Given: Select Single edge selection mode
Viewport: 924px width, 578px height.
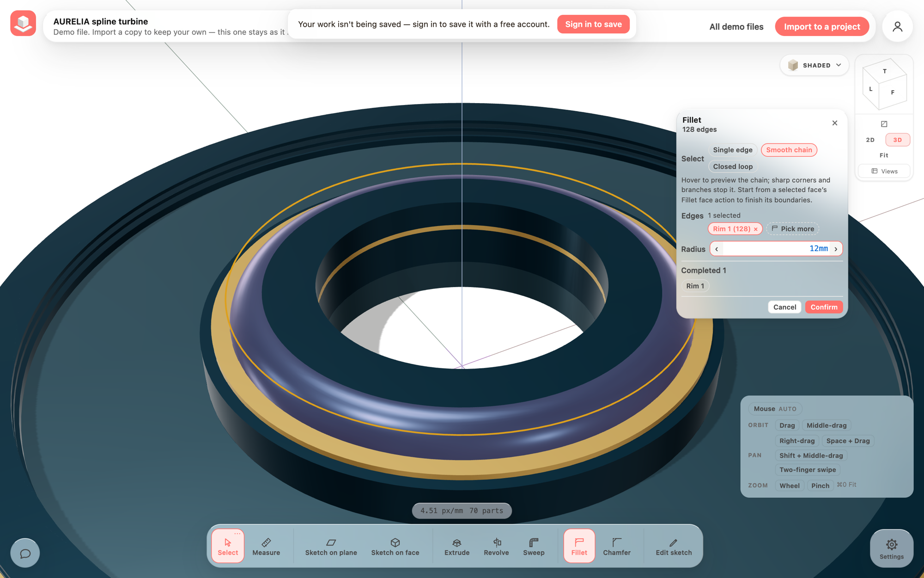Looking at the screenshot, I should point(732,150).
